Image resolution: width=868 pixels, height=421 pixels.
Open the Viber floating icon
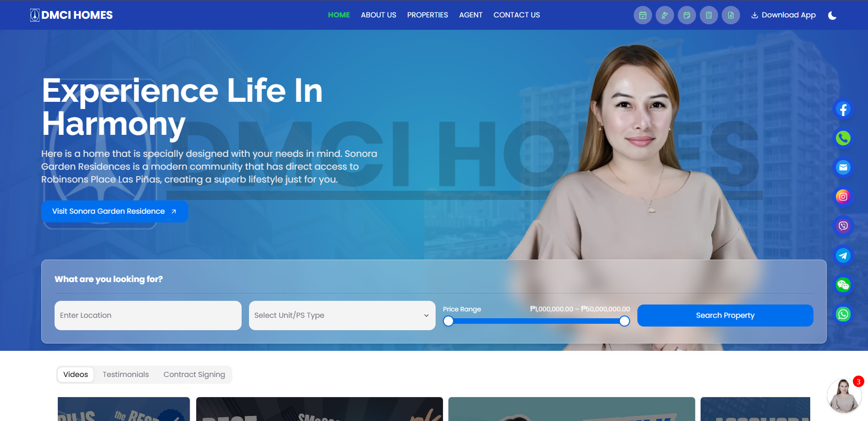(843, 226)
